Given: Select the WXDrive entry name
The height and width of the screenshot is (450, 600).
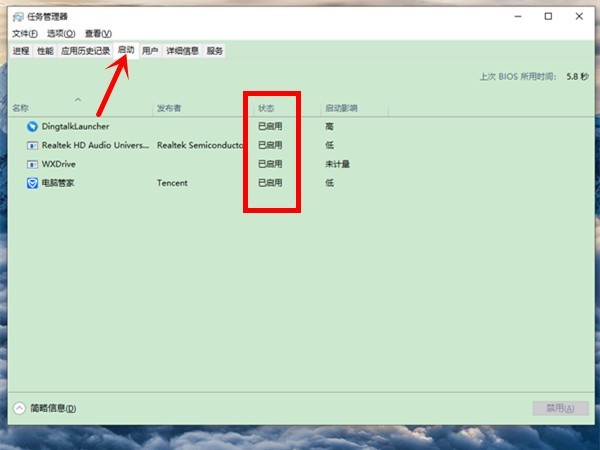Looking at the screenshot, I should pos(59,164).
